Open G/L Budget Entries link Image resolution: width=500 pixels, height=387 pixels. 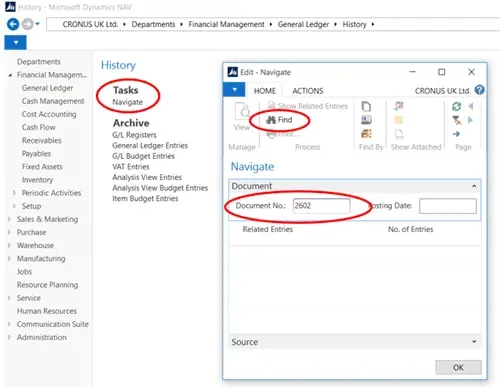[x=143, y=156]
